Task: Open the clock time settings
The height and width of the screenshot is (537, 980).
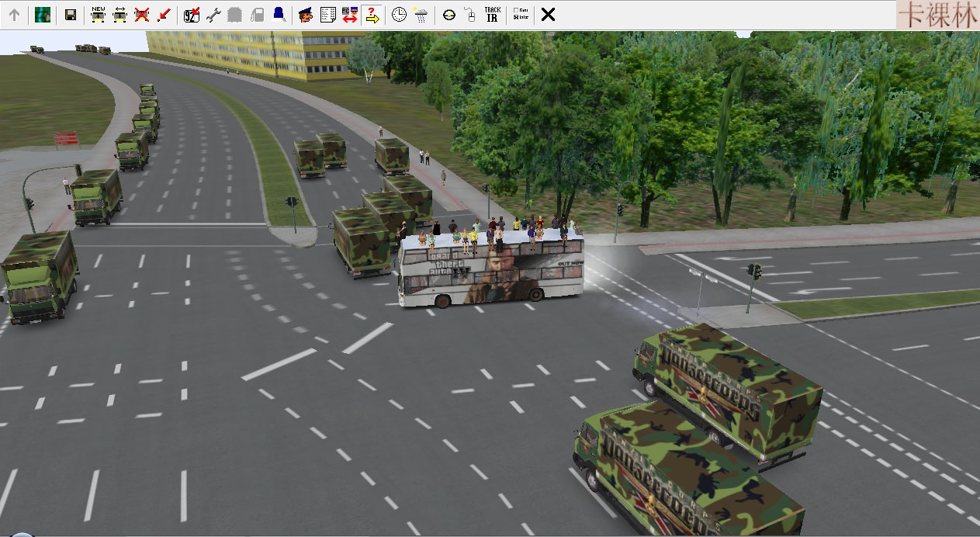Action: coord(399,15)
